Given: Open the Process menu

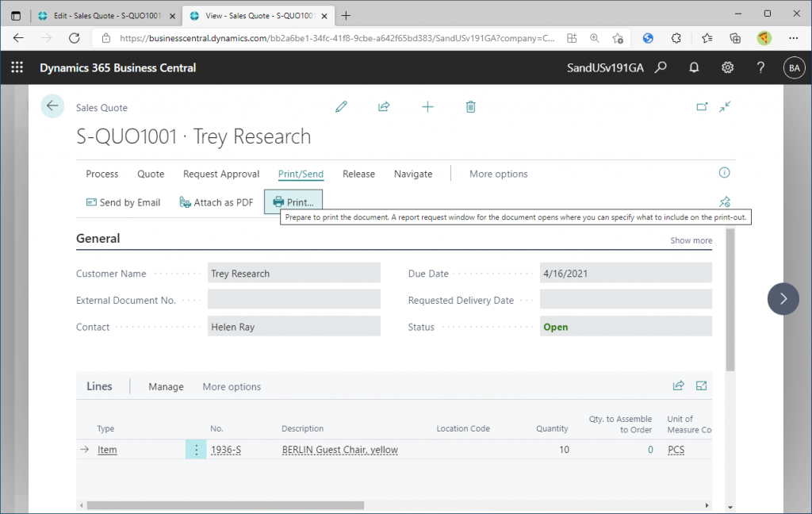Looking at the screenshot, I should (x=102, y=174).
